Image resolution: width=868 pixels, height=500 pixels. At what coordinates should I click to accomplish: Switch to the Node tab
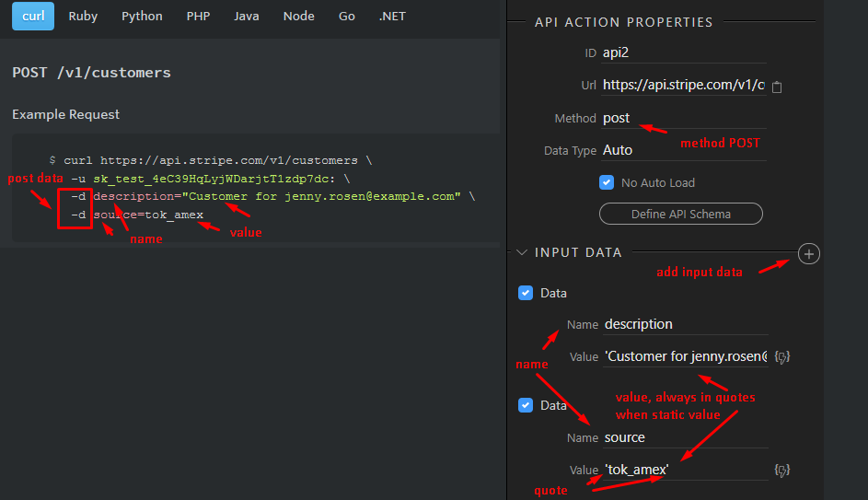299,16
